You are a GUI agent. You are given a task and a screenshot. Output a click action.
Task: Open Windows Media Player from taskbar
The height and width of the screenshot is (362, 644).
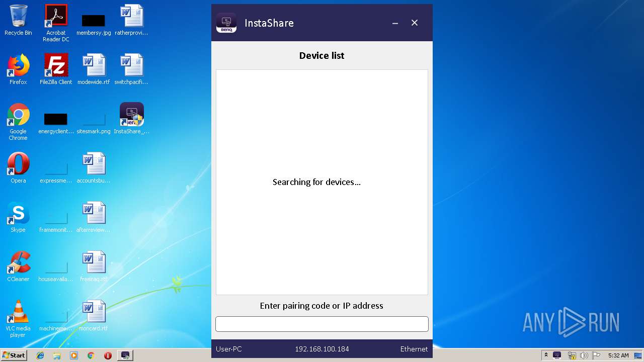[x=74, y=355]
